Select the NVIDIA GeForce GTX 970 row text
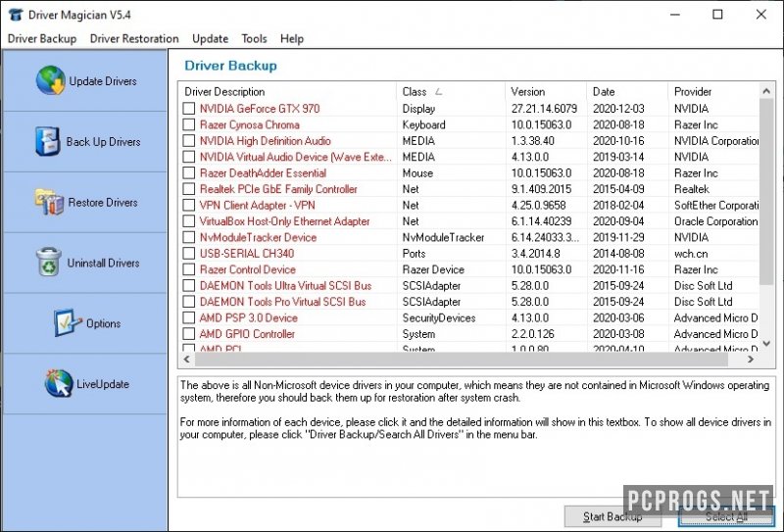This screenshot has height=532, width=784. click(260, 109)
